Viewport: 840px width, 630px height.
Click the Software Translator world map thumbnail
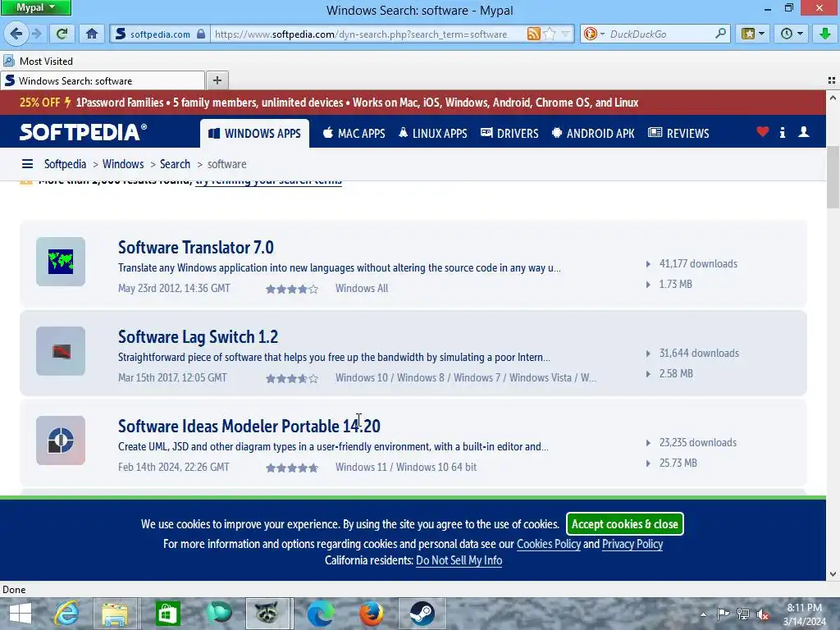tap(61, 262)
